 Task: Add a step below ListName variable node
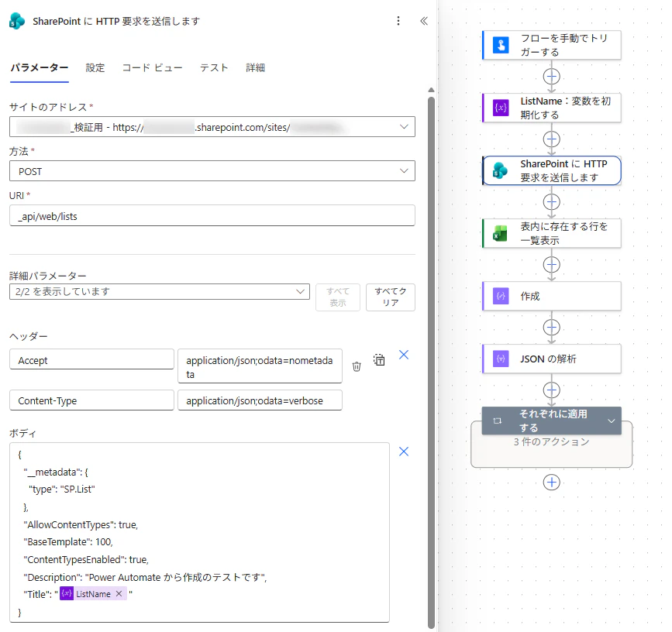[552, 139]
